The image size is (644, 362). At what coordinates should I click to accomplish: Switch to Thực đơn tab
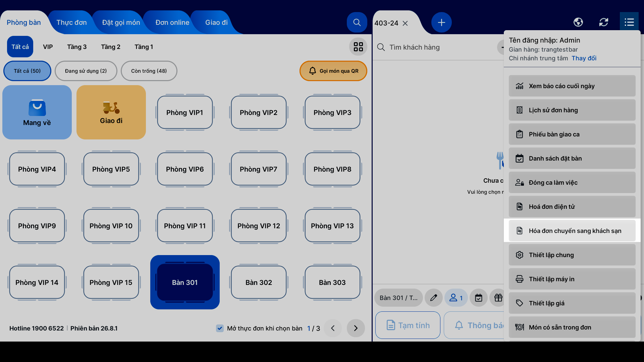tap(71, 22)
